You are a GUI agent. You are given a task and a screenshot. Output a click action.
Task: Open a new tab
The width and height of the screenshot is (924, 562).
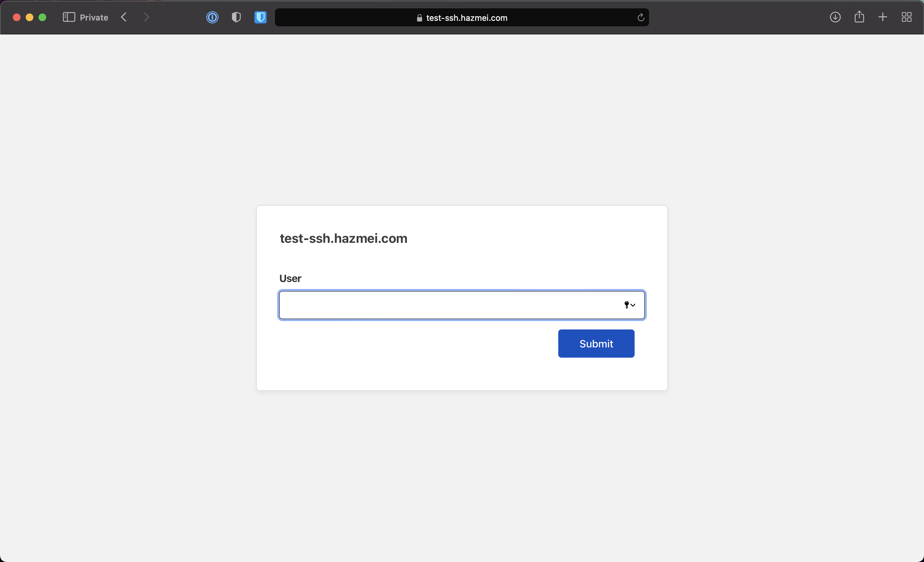click(883, 17)
